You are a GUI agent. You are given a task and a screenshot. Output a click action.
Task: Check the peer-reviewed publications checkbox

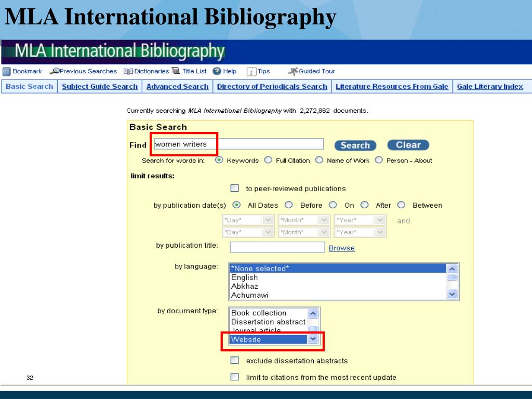point(234,188)
